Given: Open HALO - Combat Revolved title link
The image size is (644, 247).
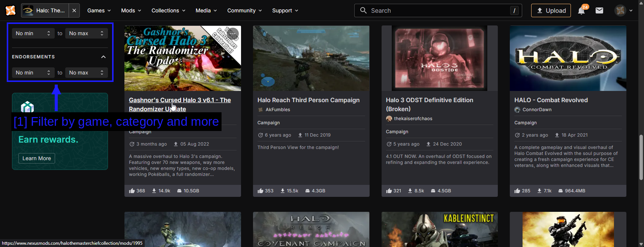Looking at the screenshot, I should [x=551, y=100].
